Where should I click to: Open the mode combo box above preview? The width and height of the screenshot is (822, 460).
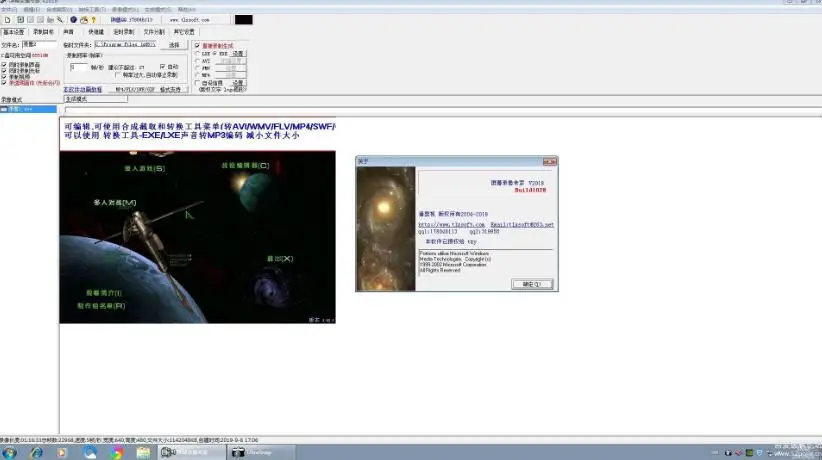(x=95, y=99)
